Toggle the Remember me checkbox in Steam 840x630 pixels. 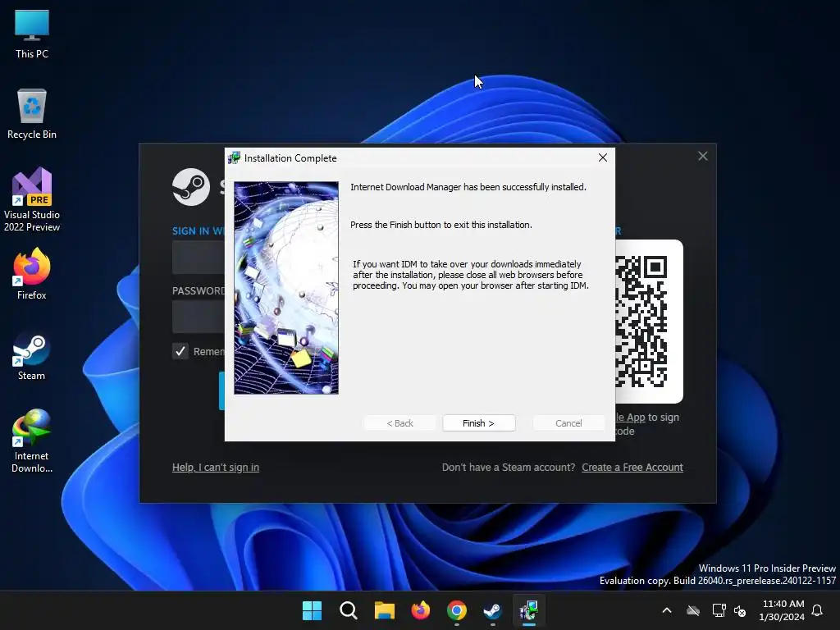pos(180,351)
